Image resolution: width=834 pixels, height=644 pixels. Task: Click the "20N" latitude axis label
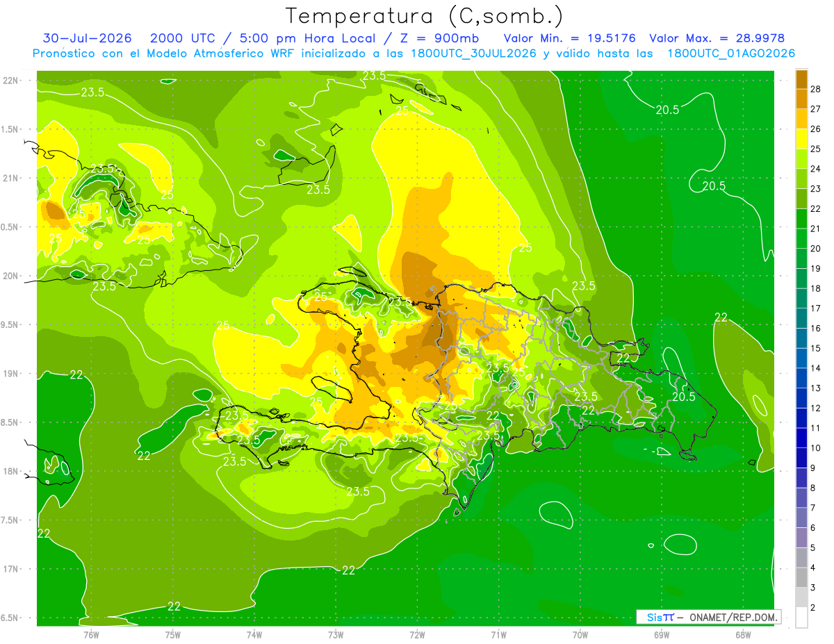point(11,276)
